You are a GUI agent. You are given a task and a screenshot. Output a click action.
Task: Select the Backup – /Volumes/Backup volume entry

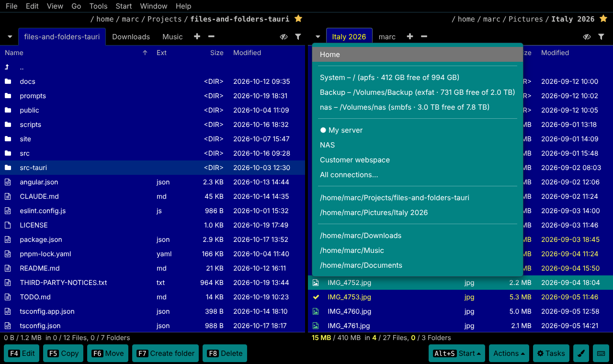click(417, 92)
